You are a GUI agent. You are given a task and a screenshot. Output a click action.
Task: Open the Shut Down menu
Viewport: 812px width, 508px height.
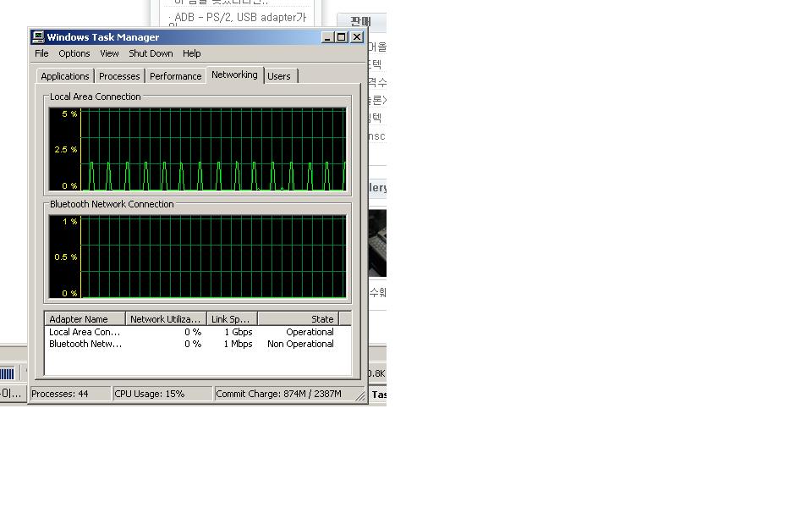tap(151, 53)
